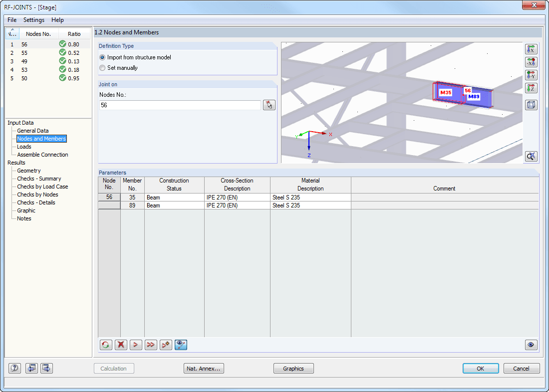Open Checks by Nodes item
Viewport: 549px width, 392px height.
pos(37,195)
